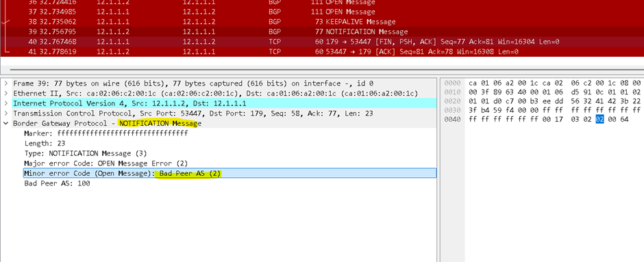Click time 32.778619 in packet 41 row
644x262 pixels.
coord(58,52)
